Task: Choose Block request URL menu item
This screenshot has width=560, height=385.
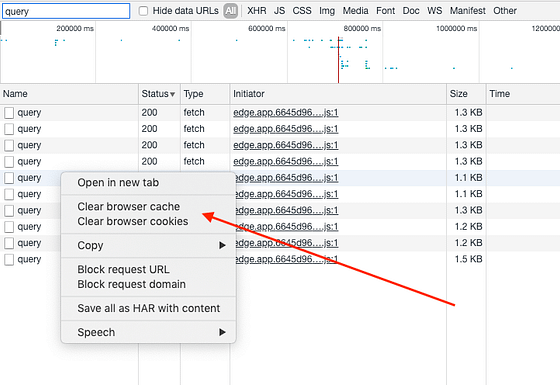Action: point(148,269)
